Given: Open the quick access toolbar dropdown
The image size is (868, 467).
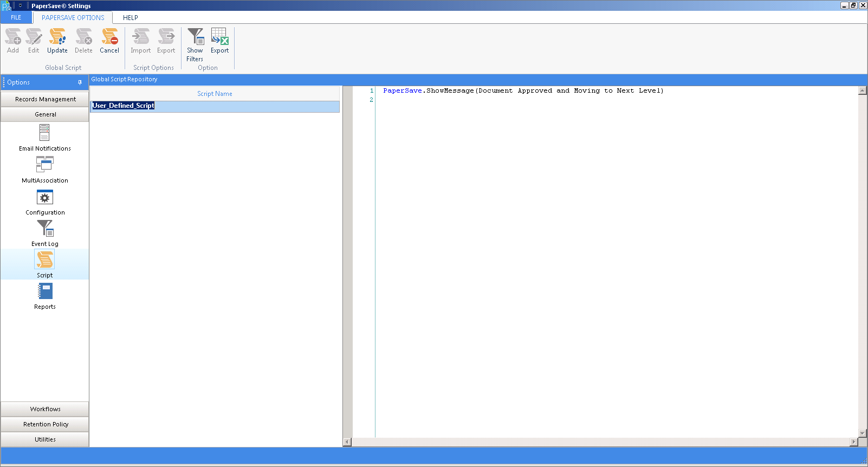Looking at the screenshot, I should pyautogui.click(x=21, y=5).
